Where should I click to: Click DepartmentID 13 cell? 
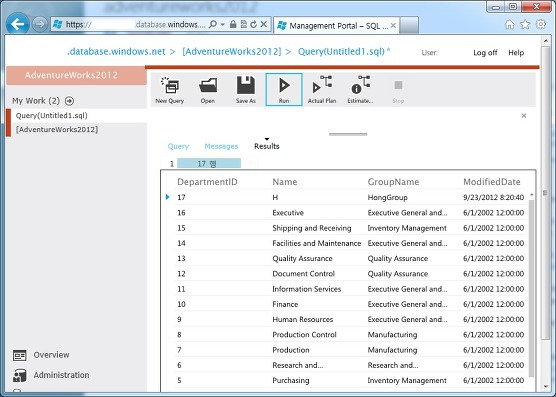pyautogui.click(x=181, y=258)
